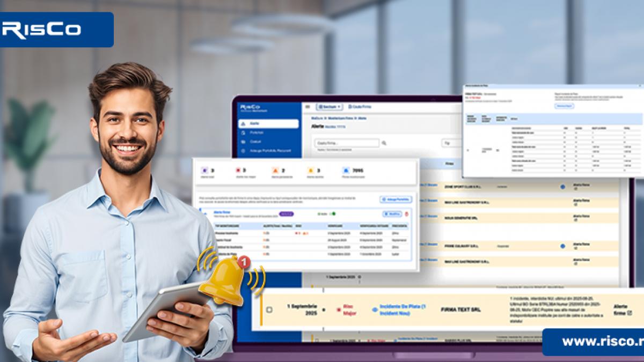Open the hamburger menu in the dashboard
The height and width of the screenshot is (362, 644).
click(x=308, y=107)
